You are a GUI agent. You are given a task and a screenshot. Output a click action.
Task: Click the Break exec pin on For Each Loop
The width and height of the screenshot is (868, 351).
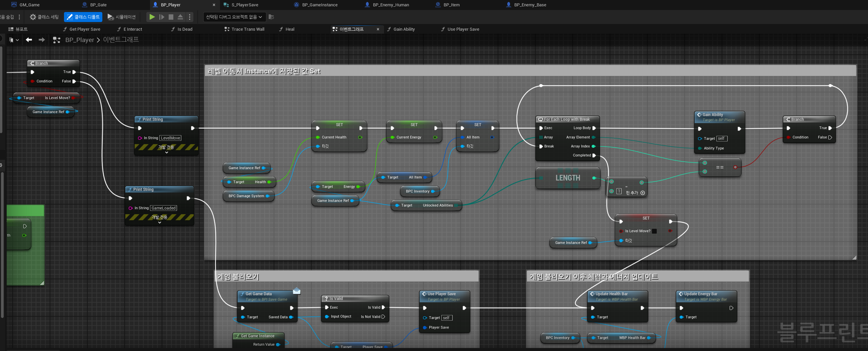click(541, 146)
